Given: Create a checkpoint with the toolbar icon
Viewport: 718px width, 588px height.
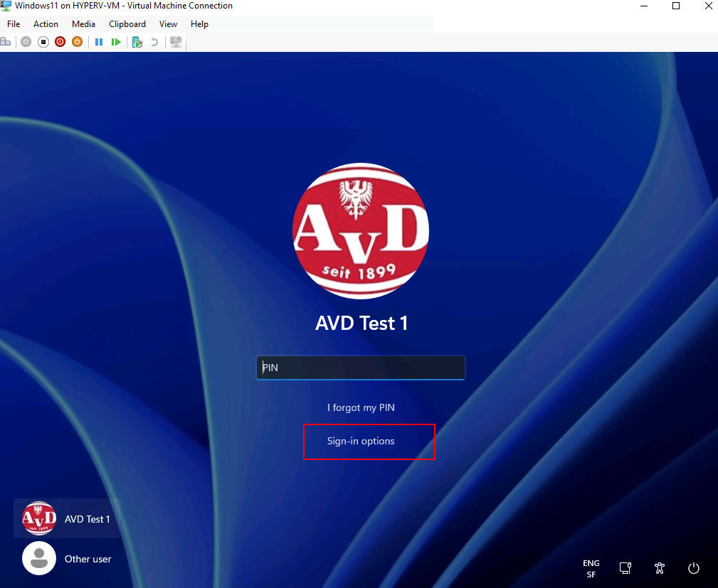Looking at the screenshot, I should [137, 42].
